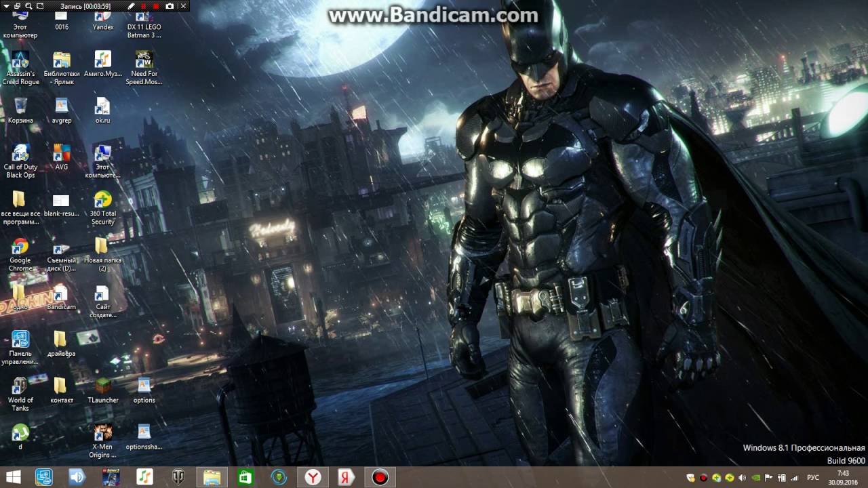868x488 pixels.
Task: Select the optionssha file icon
Action: tap(144, 436)
